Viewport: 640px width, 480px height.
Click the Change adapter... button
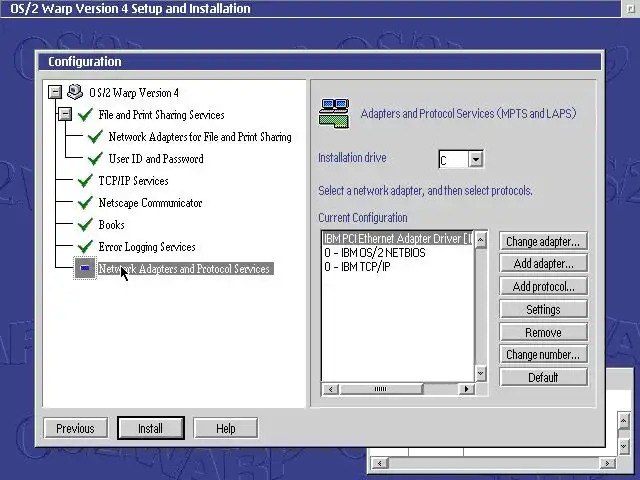pyautogui.click(x=543, y=241)
